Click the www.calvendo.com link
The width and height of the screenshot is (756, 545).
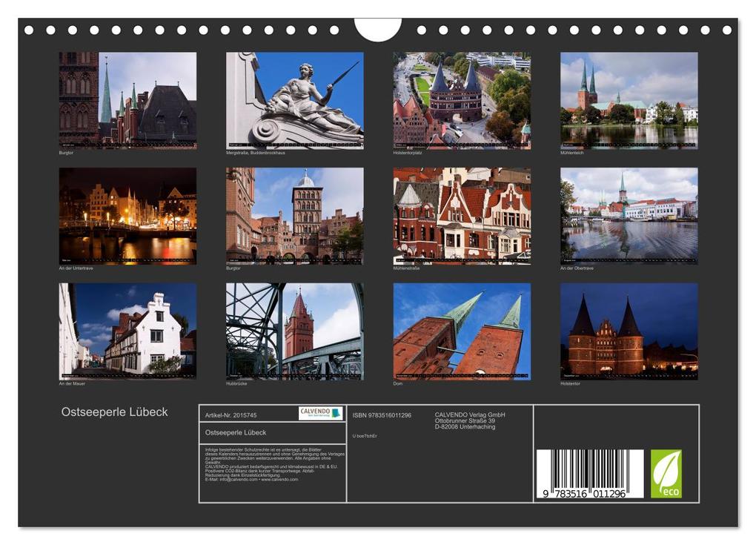(280, 480)
